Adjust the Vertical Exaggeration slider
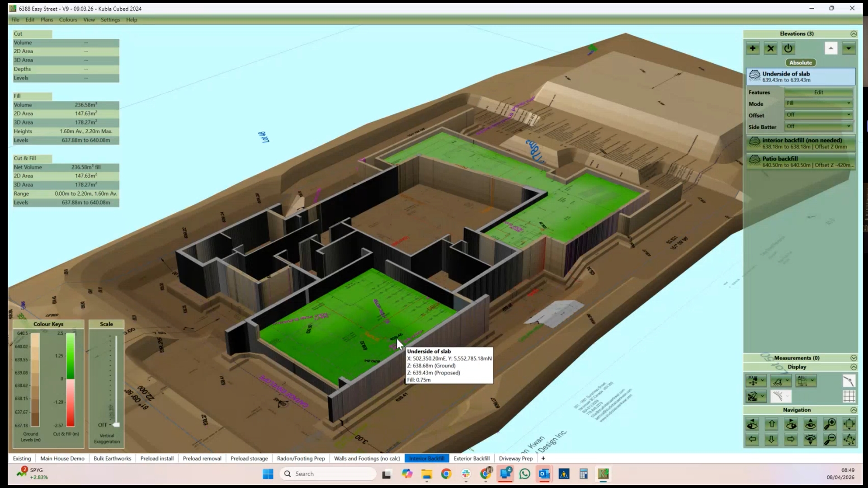 click(x=116, y=425)
